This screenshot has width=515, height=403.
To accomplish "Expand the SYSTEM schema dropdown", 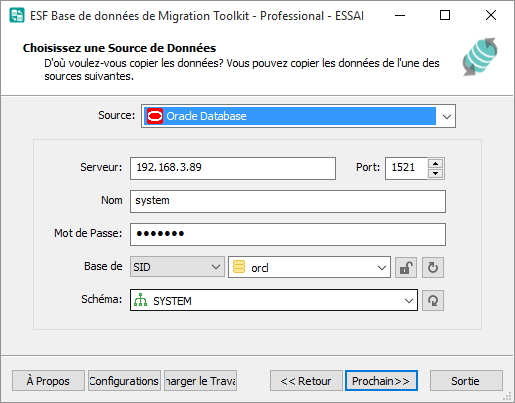I will pyautogui.click(x=409, y=300).
